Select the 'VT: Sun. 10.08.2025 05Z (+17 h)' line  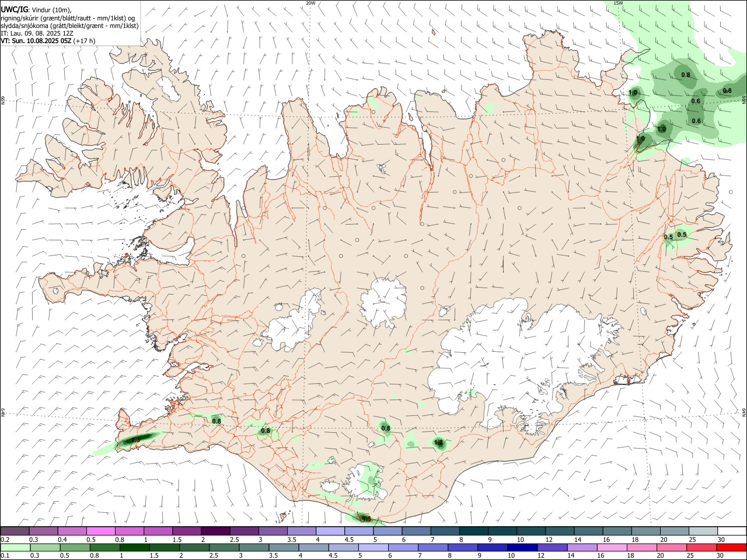click(48, 41)
